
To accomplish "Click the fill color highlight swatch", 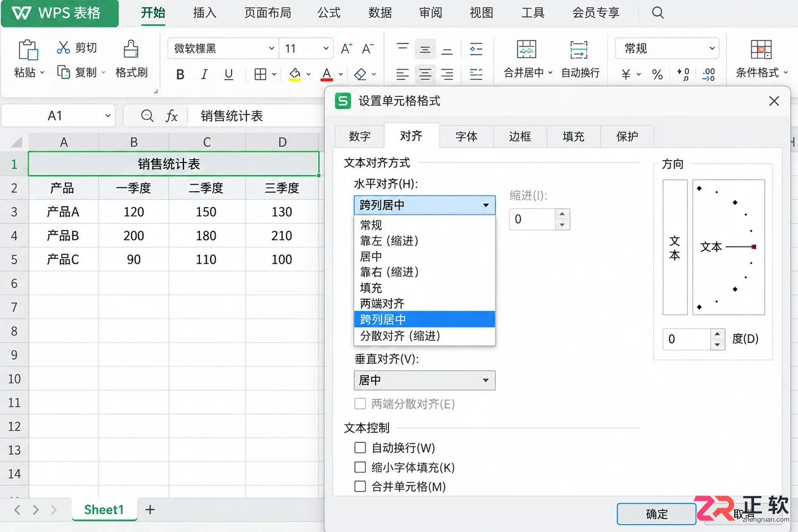I will (x=295, y=74).
